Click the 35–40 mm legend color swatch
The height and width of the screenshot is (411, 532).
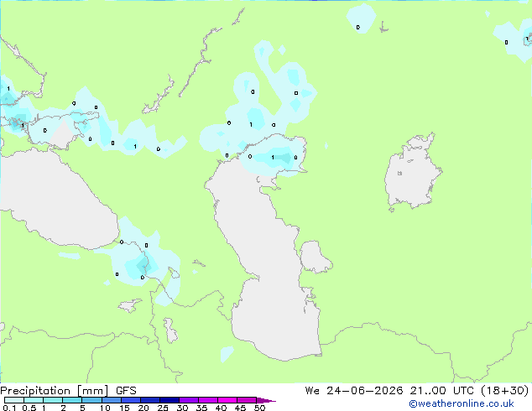pos(207,400)
